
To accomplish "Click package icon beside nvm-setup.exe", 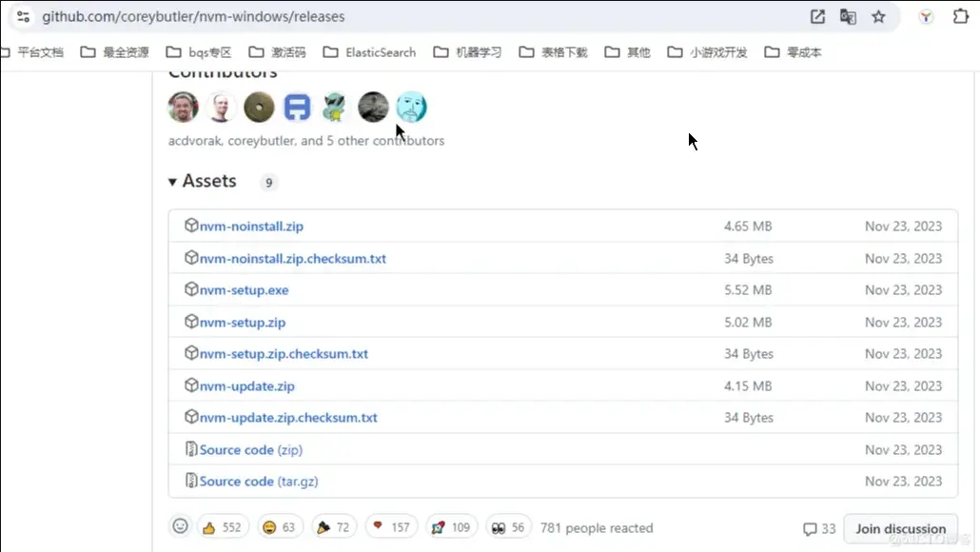I will (x=191, y=289).
